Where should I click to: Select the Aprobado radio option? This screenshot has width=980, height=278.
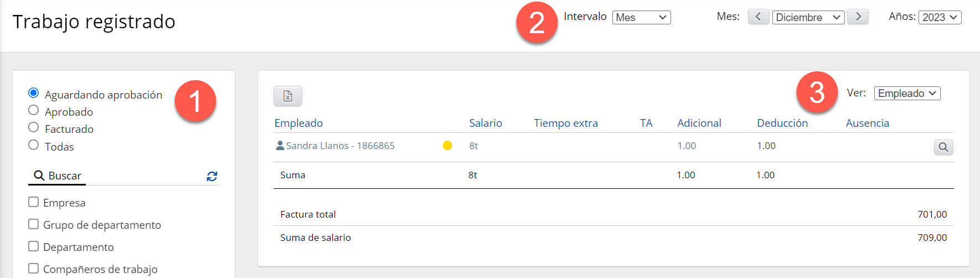click(33, 110)
